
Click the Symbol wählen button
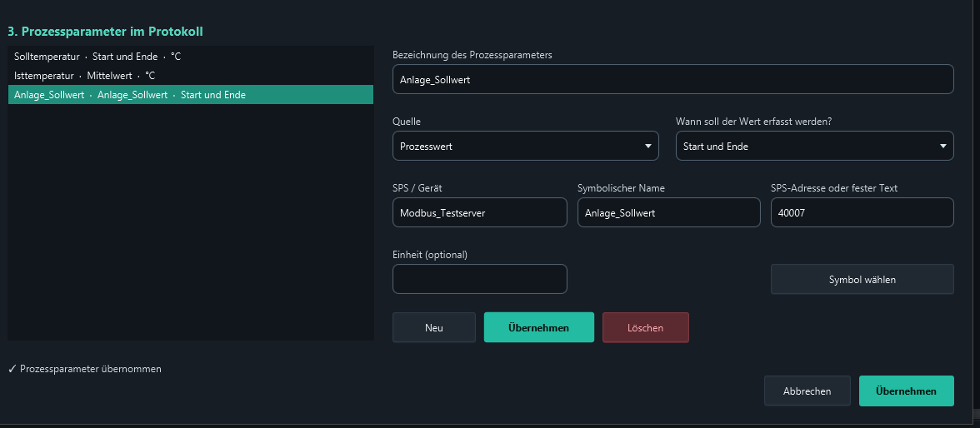click(862, 279)
